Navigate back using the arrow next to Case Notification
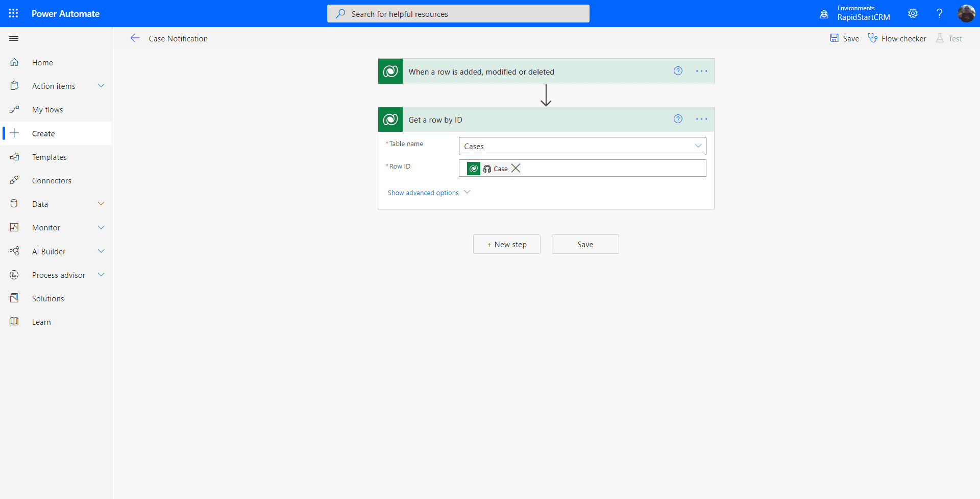 point(135,38)
